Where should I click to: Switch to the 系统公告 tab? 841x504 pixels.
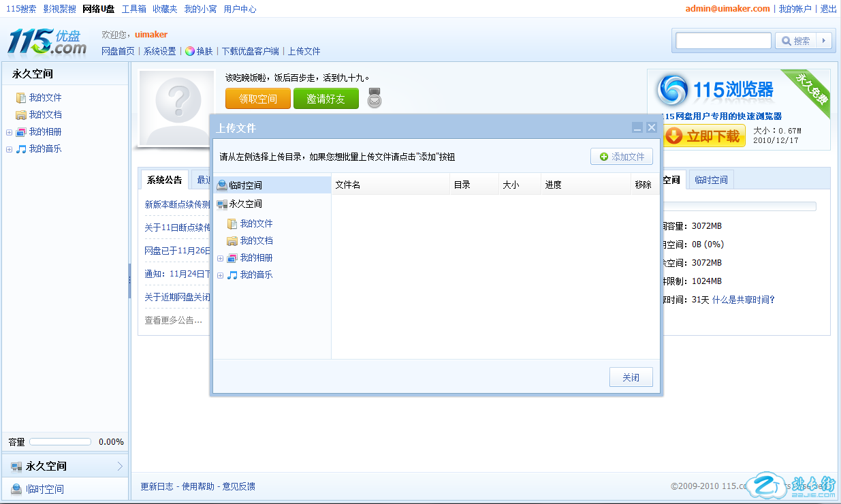click(x=164, y=180)
